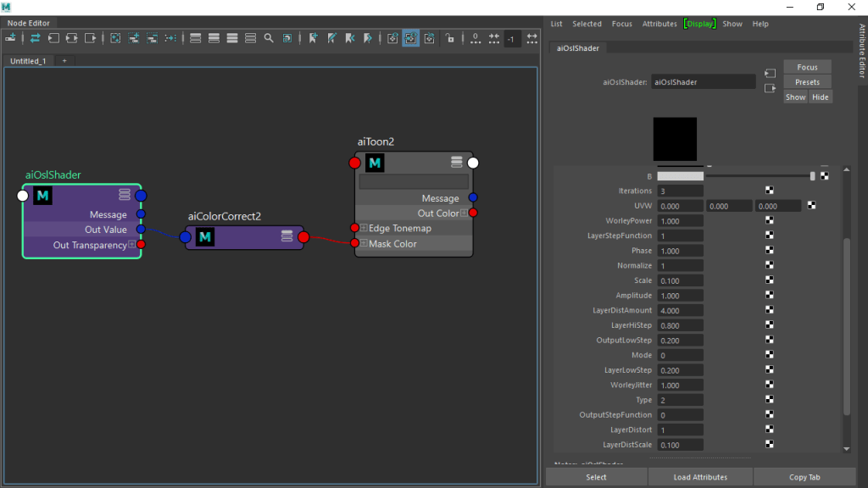Click the B channel slider track
The width and height of the screenshot is (868, 488).
click(x=759, y=176)
